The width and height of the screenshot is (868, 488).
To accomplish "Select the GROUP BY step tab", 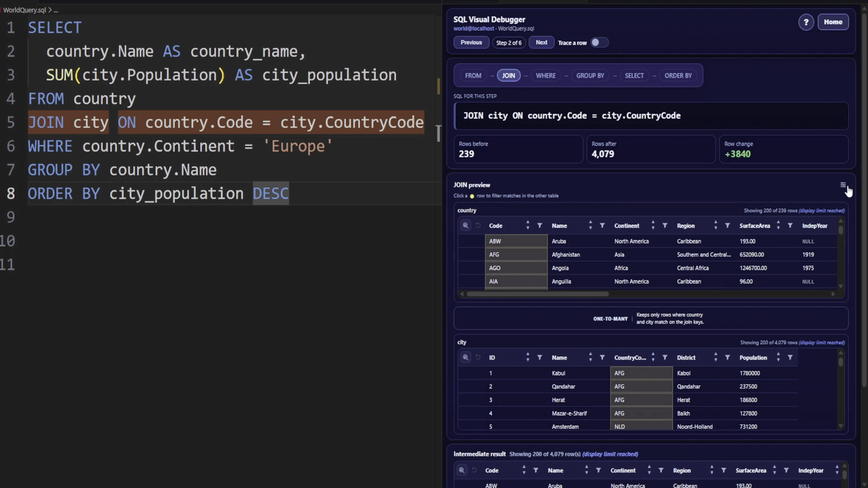I will 590,76.
